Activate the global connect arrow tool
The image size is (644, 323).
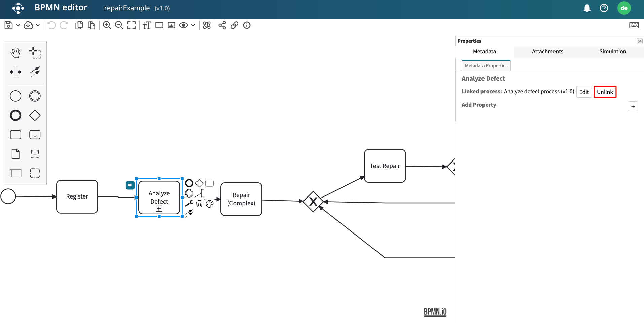tap(35, 72)
